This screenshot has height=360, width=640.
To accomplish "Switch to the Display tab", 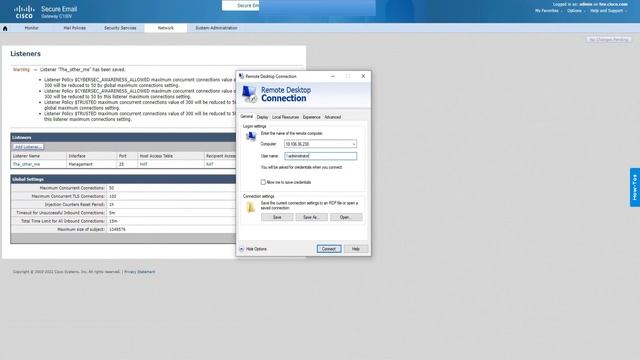I will pyautogui.click(x=262, y=117).
